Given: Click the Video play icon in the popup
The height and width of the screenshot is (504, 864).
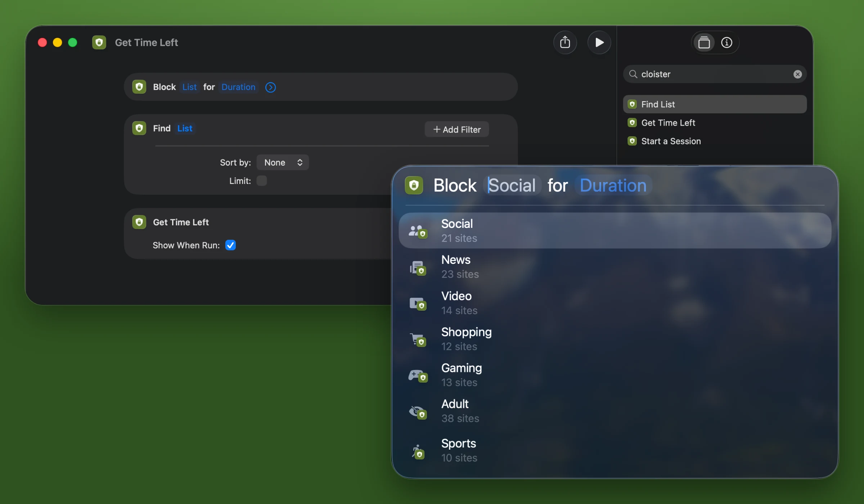Looking at the screenshot, I should coord(418,303).
